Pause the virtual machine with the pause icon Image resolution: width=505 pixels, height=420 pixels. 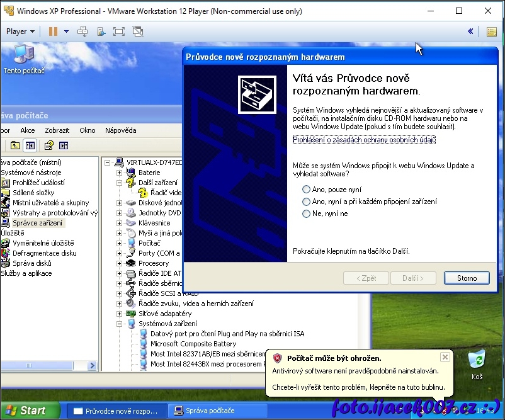click(x=53, y=31)
